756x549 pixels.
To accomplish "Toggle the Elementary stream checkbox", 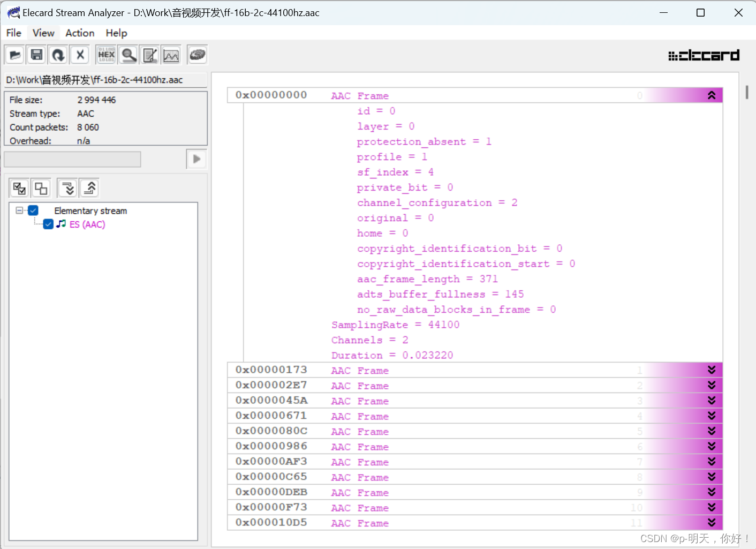I will pyautogui.click(x=33, y=210).
